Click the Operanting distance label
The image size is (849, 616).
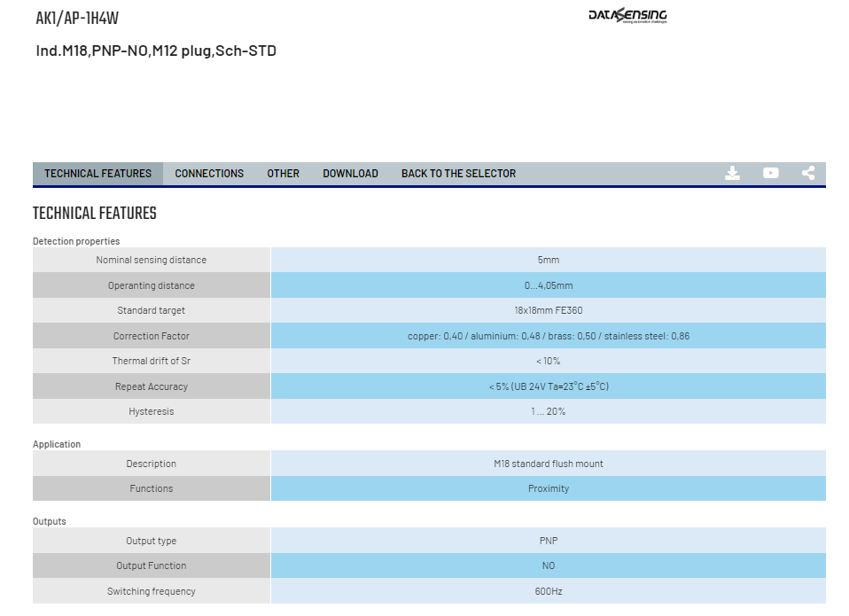(x=151, y=285)
